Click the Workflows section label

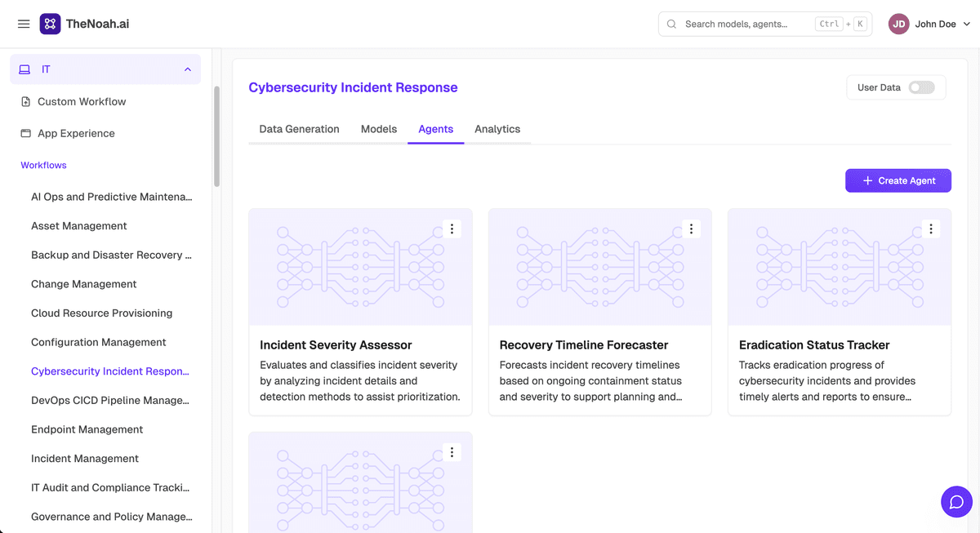(43, 165)
